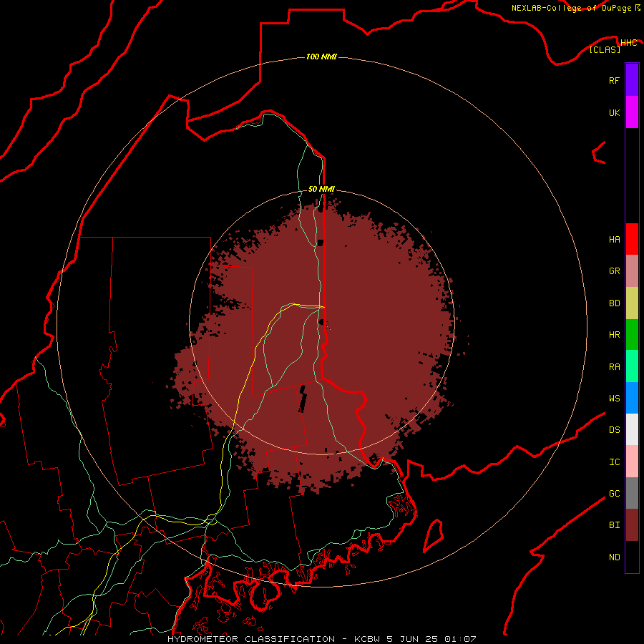Click the BI brown legend swatch

[632, 525]
